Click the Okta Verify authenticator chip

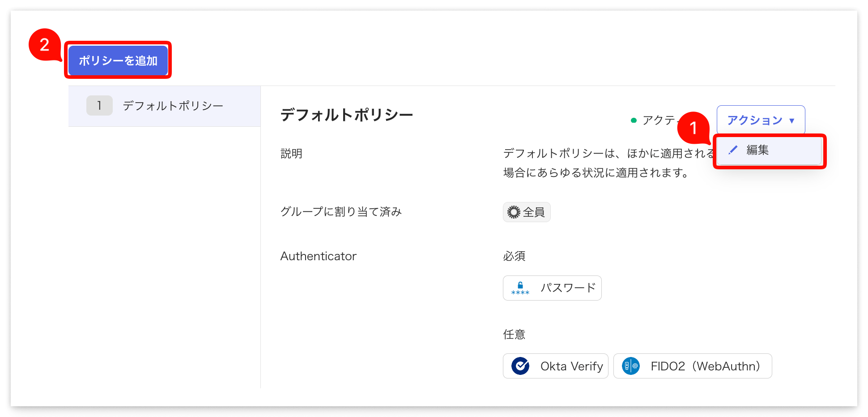[555, 366]
